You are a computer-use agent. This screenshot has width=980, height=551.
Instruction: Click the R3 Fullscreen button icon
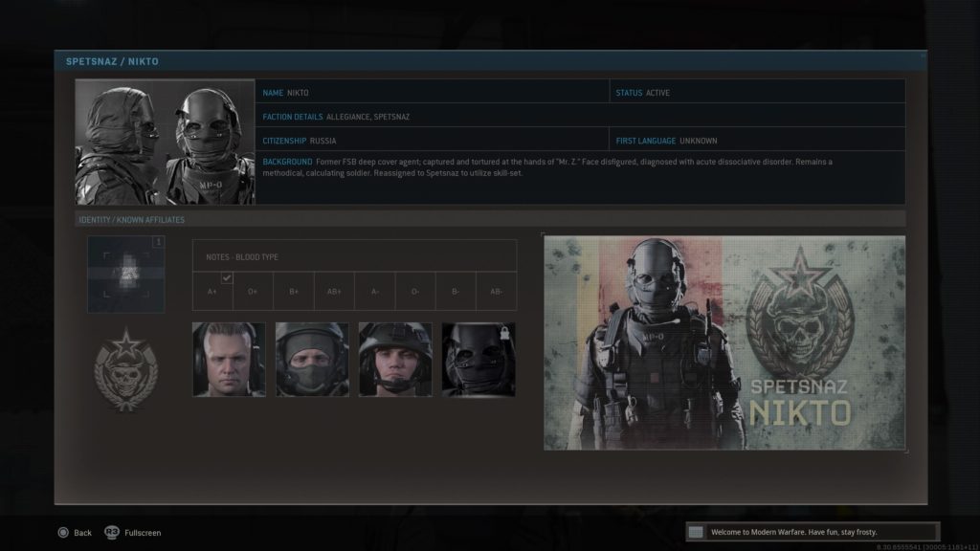111,532
